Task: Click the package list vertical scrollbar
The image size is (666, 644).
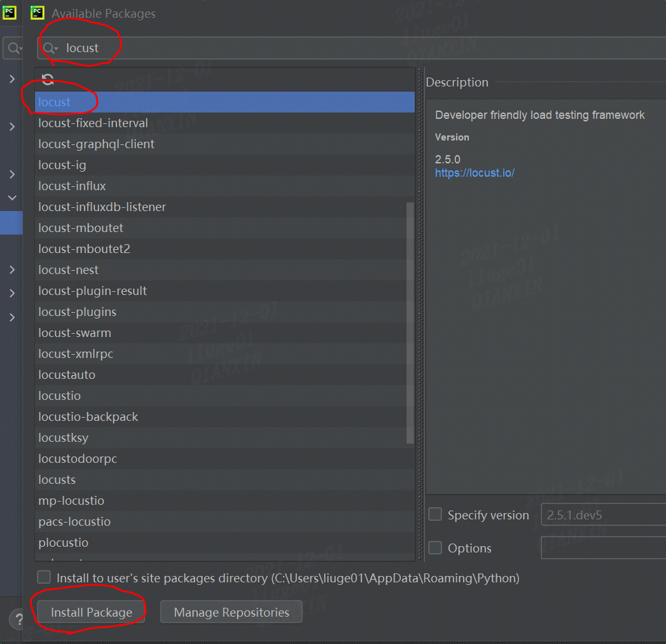Action: 410,323
